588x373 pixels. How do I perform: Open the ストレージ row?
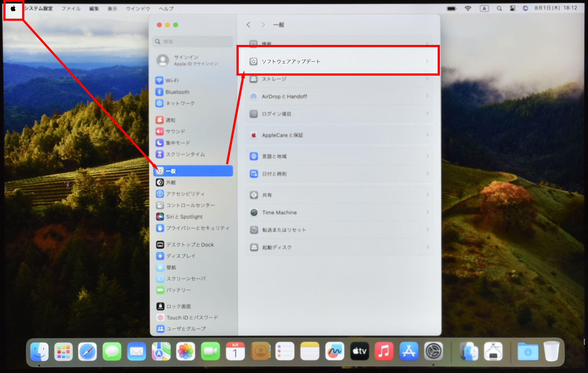tap(339, 79)
